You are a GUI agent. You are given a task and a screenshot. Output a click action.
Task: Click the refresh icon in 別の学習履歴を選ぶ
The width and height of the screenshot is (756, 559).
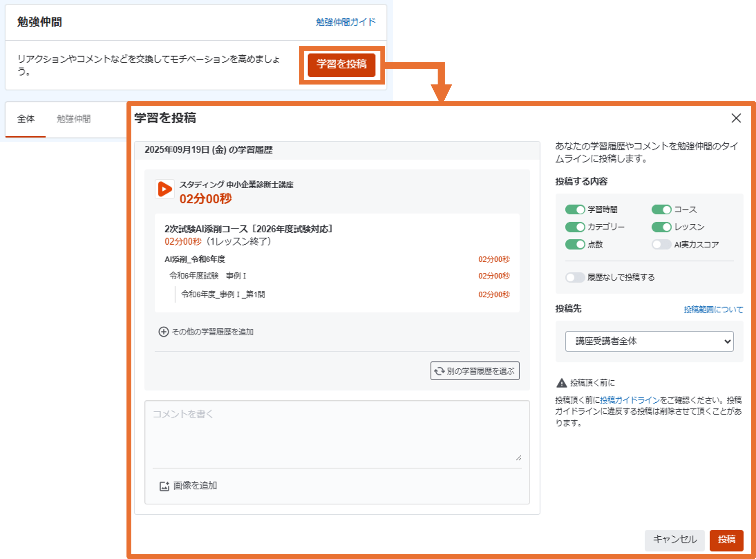439,371
